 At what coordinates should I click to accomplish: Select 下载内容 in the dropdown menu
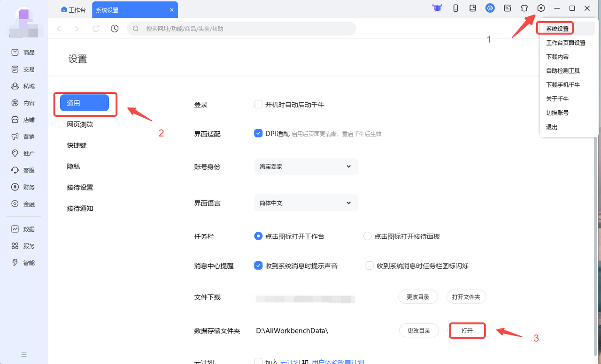coord(557,57)
